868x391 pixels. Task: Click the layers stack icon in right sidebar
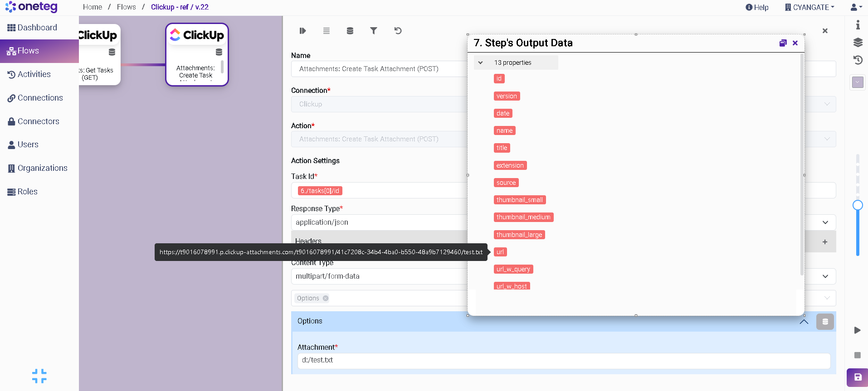(x=858, y=43)
